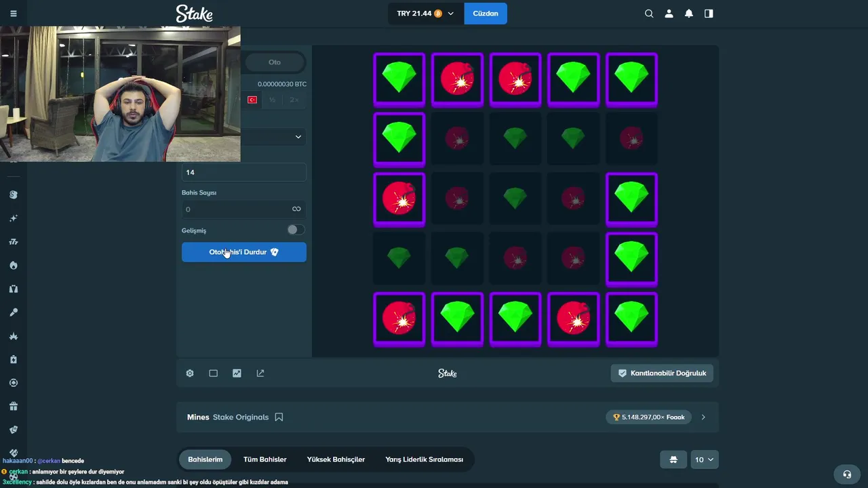Screen dimensions: 868x488
Task: Bookmark Mines with the favorite icon
Action: point(279,418)
